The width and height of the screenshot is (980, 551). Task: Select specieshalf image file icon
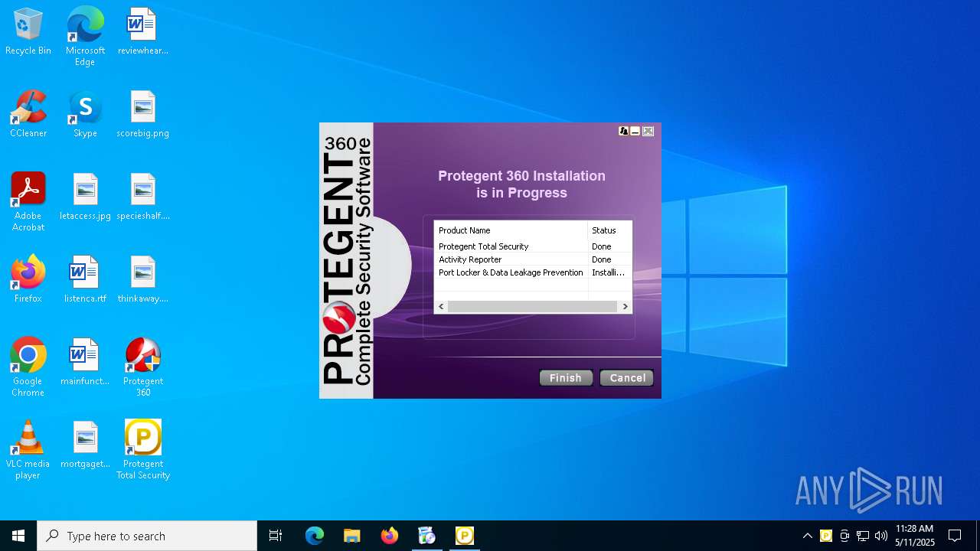coord(142,197)
